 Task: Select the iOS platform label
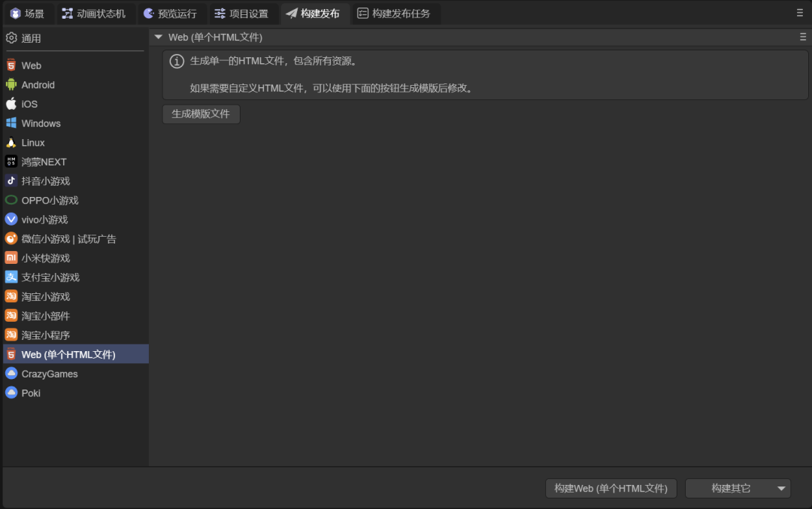pos(29,104)
